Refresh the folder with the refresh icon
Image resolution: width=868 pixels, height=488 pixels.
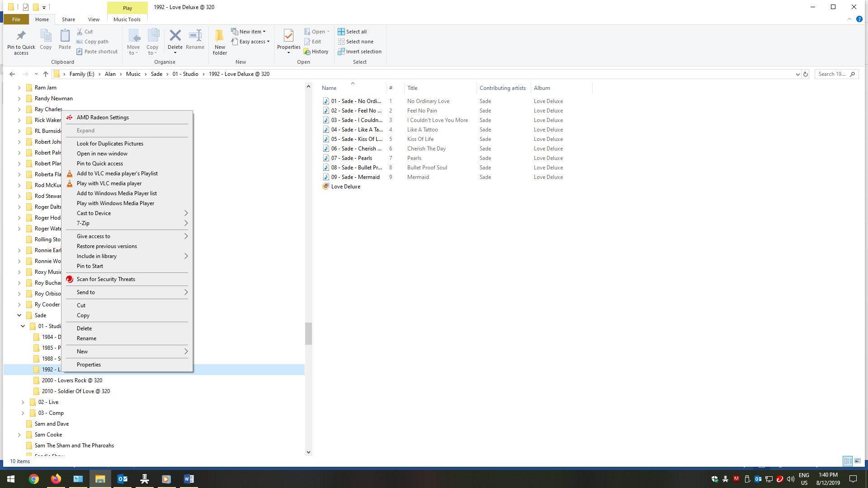click(x=805, y=74)
